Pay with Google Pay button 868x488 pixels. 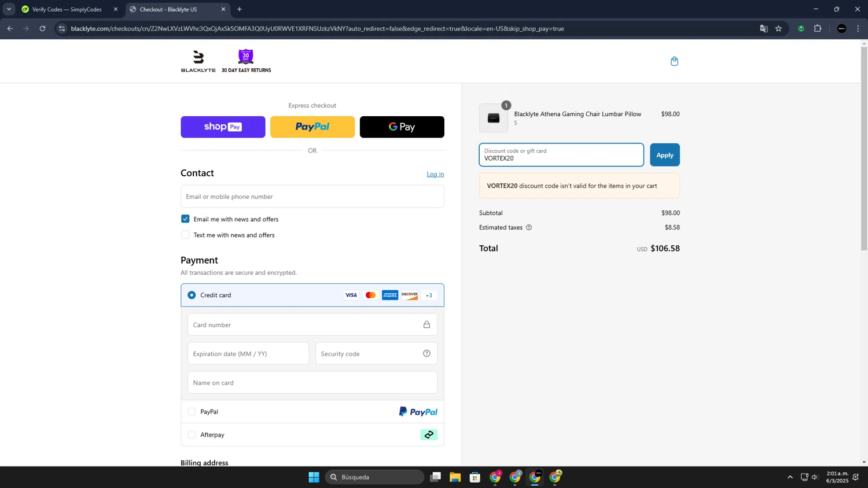click(x=402, y=127)
